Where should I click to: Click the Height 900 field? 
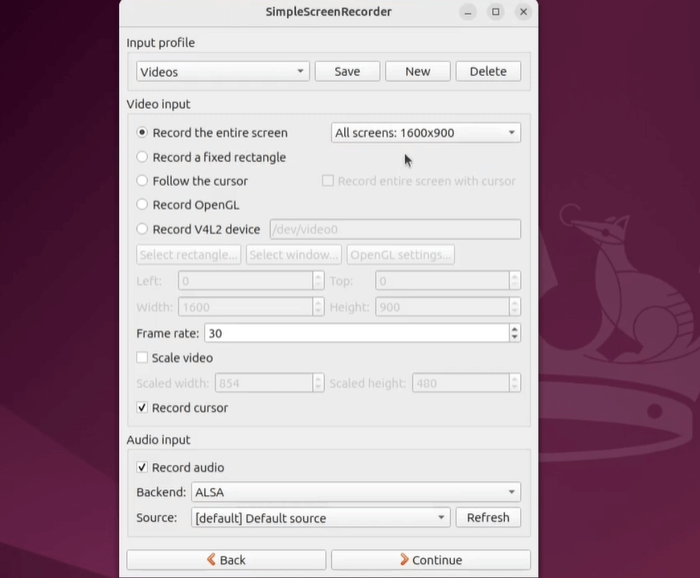[x=442, y=307]
